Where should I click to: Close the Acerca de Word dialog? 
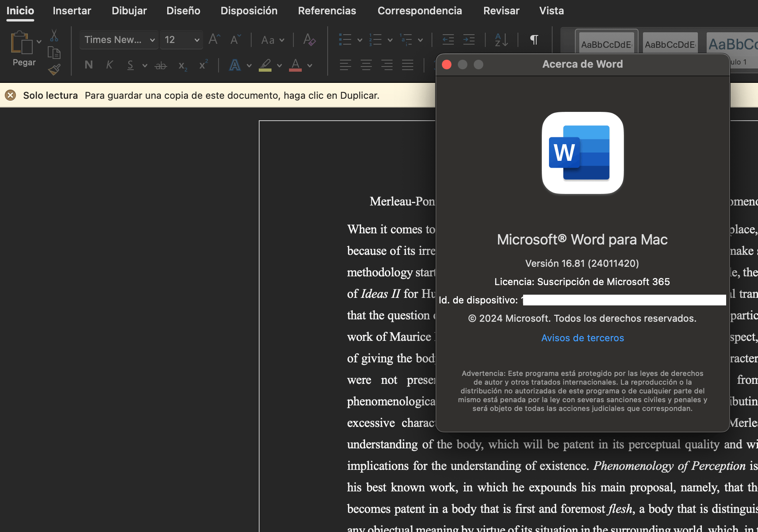[x=447, y=65]
